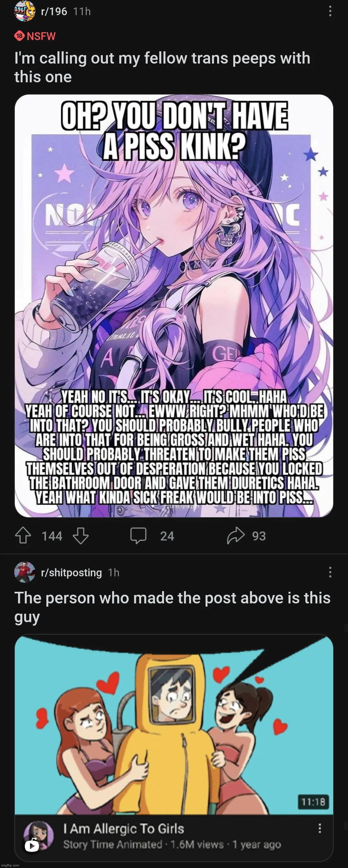The width and height of the screenshot is (348, 868).
Task: Upvote the r/196 post
Action: pos(23,535)
